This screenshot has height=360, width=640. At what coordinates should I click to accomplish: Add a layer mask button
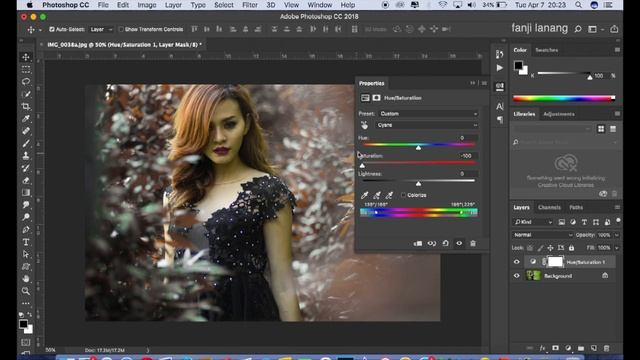coord(555,348)
